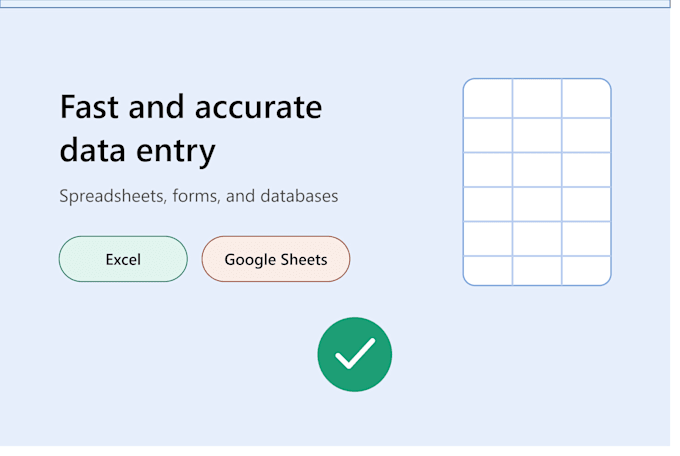Screen dimensions: 680x456
Task: Click the white check stroke inside the circle
Action: [x=355, y=353]
